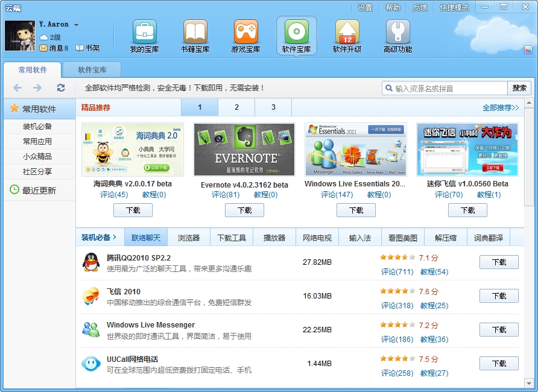
Task: Download Evernote v4.0.2.3162 beta
Action: coord(245,210)
